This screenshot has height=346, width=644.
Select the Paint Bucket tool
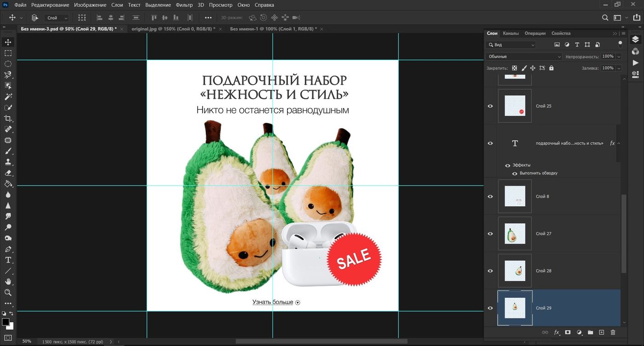tap(8, 184)
